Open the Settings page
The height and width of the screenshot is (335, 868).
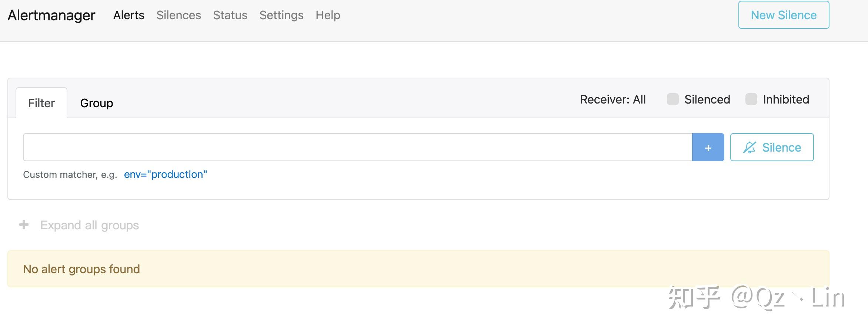coord(281,15)
